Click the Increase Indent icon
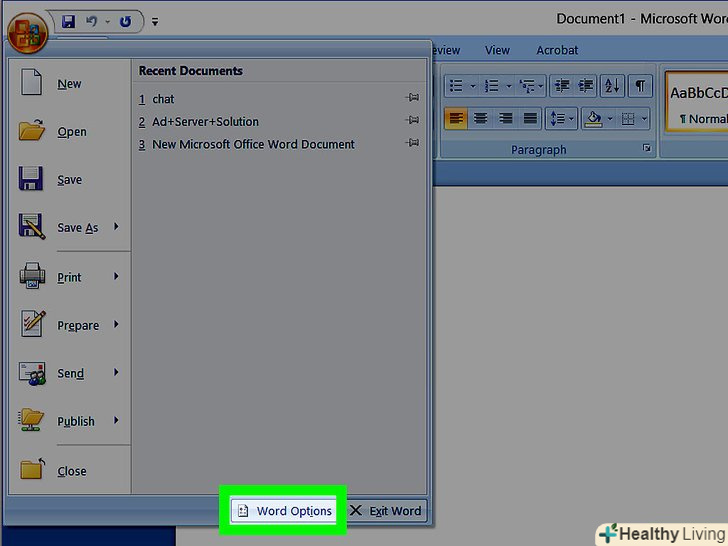Image resolution: width=728 pixels, height=546 pixels. [586, 86]
